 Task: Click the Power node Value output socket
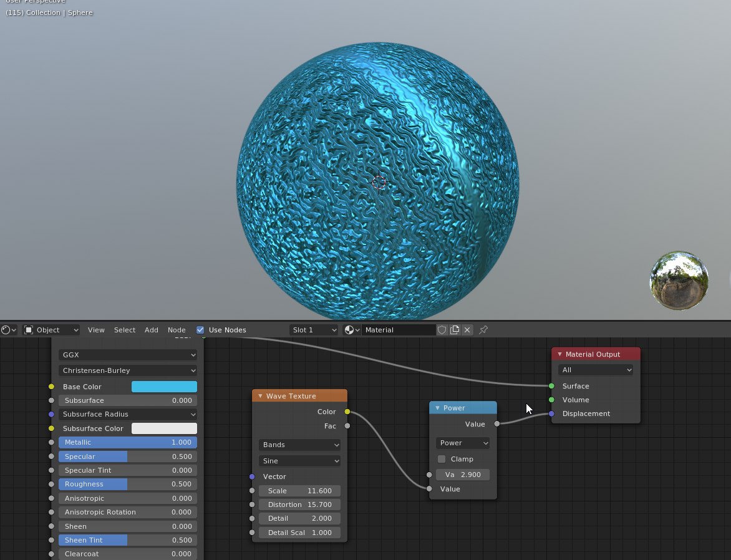[497, 424]
